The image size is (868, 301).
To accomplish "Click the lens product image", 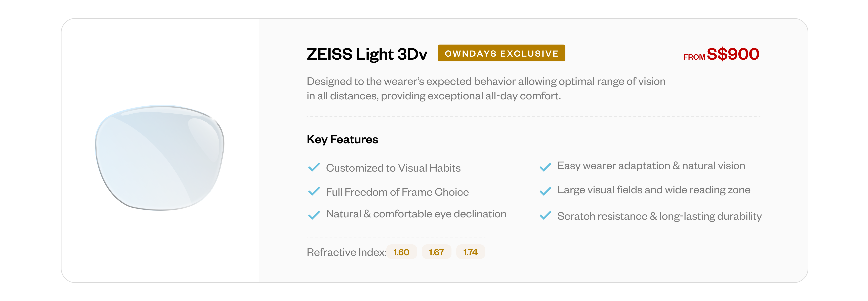I will click(160, 158).
